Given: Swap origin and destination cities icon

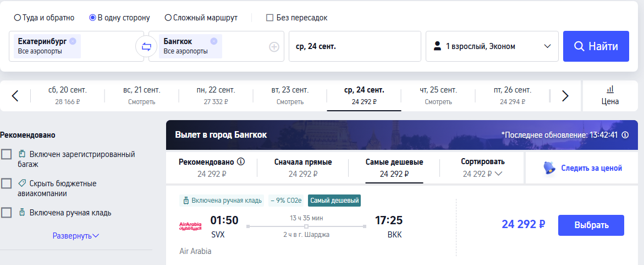Looking at the screenshot, I should coord(146,46).
